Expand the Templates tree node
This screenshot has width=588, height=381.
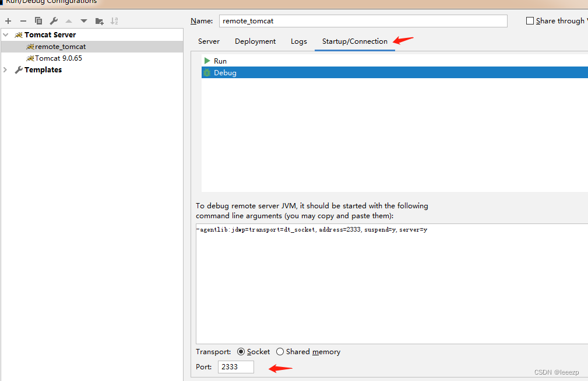coord(5,70)
